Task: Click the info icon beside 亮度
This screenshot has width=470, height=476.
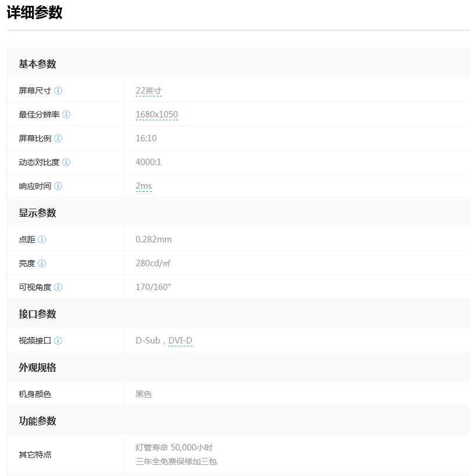Action: (44, 263)
